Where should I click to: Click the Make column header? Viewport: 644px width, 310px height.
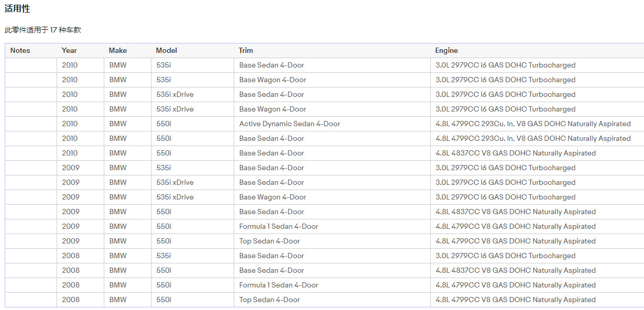pyautogui.click(x=118, y=51)
